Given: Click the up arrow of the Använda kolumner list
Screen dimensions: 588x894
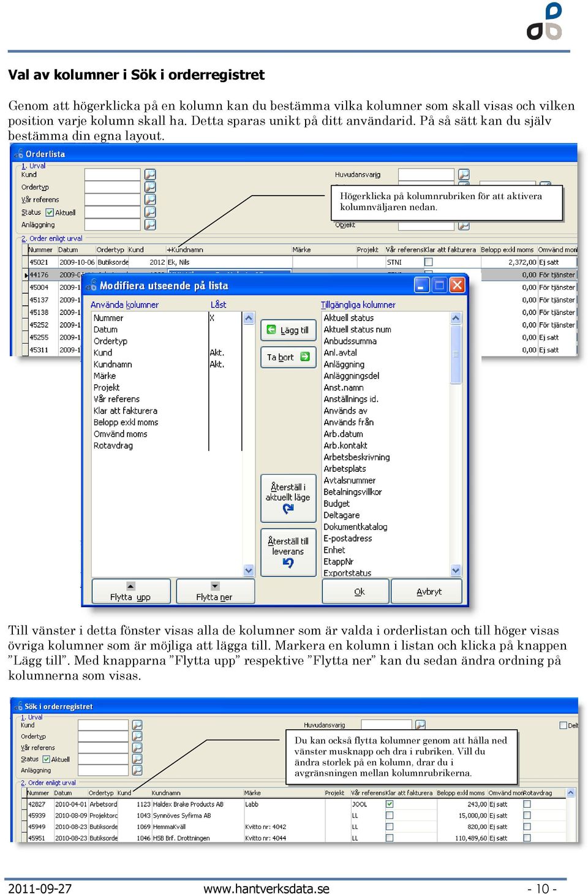Looking at the screenshot, I should [249, 318].
